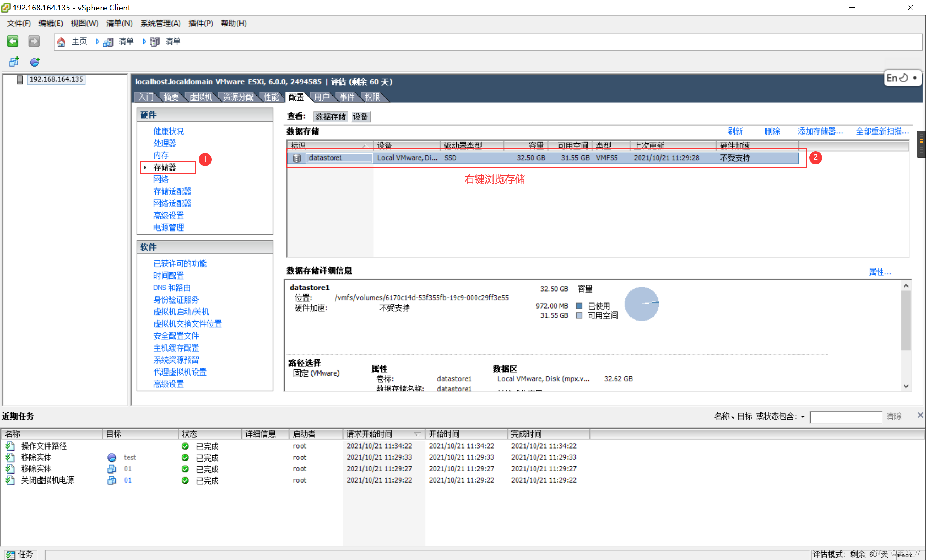Click 全部重新扫描... link
Image resolution: width=926 pixels, height=560 pixels.
click(882, 131)
